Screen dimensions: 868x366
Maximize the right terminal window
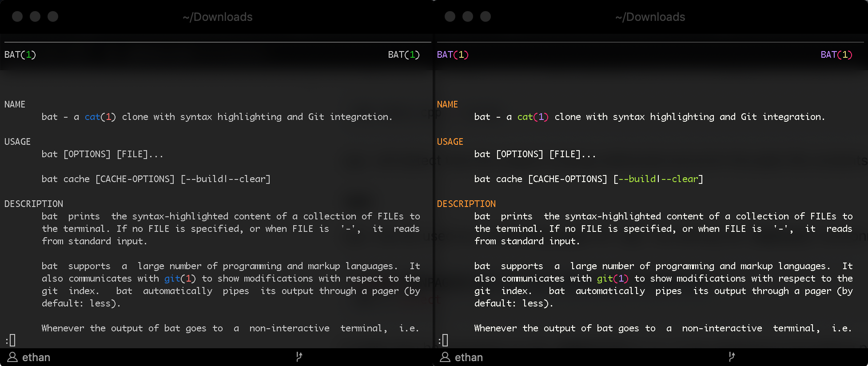[486, 16]
